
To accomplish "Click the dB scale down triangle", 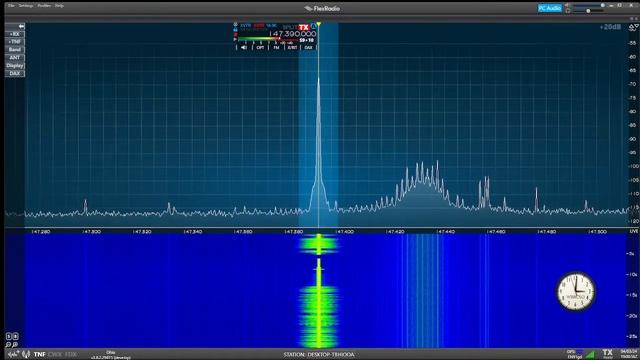I will [636, 26].
